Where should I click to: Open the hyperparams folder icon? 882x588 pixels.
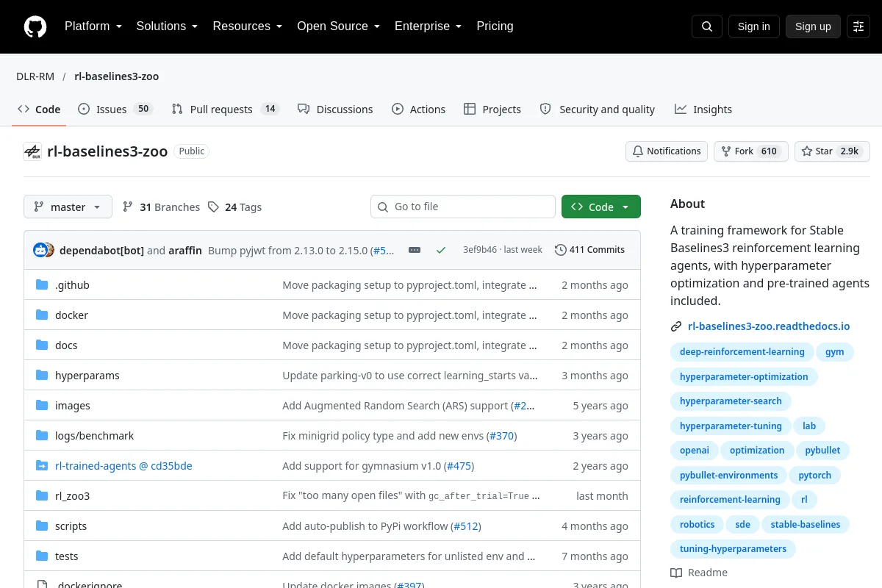point(42,376)
